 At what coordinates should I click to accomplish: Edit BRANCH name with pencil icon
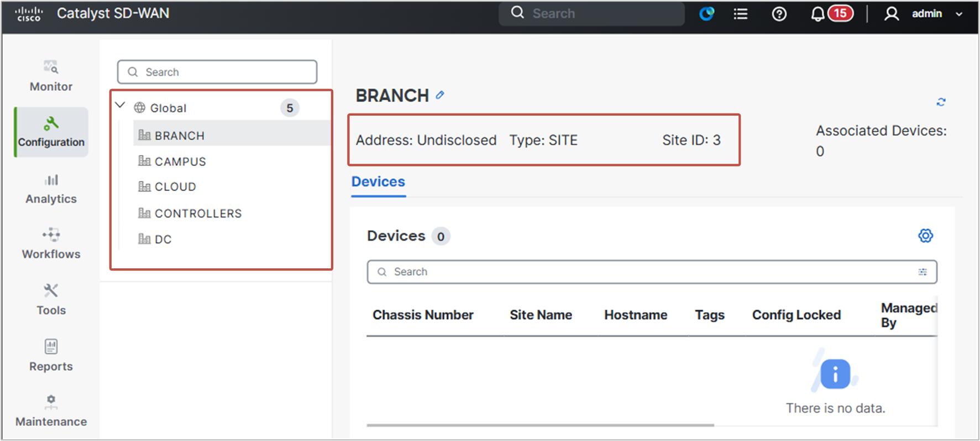(x=440, y=95)
